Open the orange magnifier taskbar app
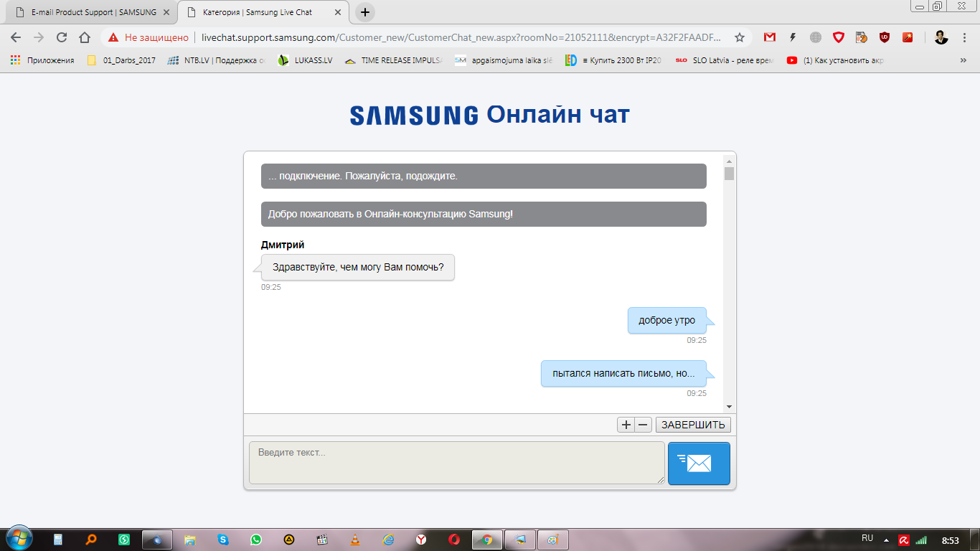This screenshot has width=980, height=551. [91, 540]
